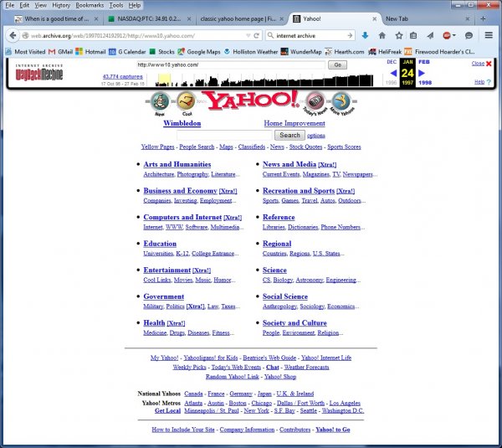Open the Bookmarks menu
502x448 pixels.
click(90, 5)
